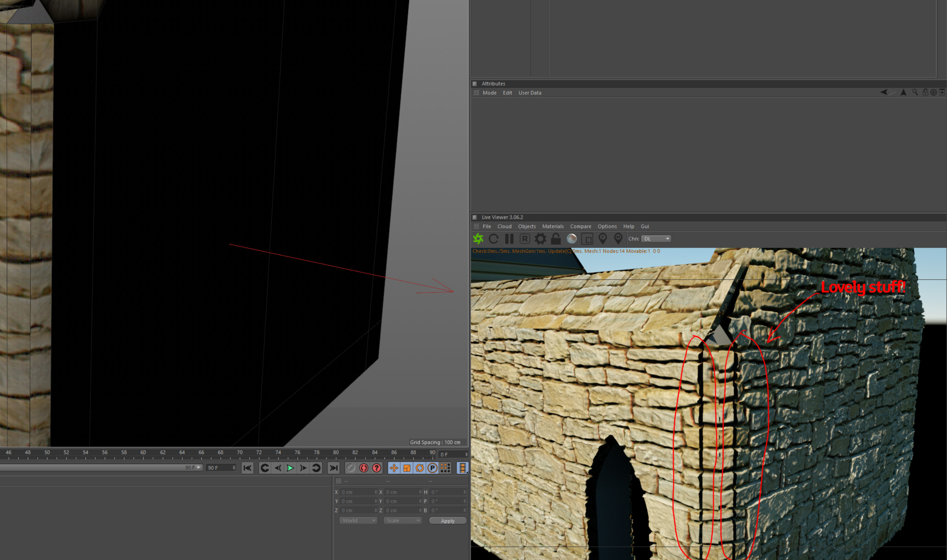Click the clay mode sphere icon
This screenshot has width=947, height=560.
[571, 239]
